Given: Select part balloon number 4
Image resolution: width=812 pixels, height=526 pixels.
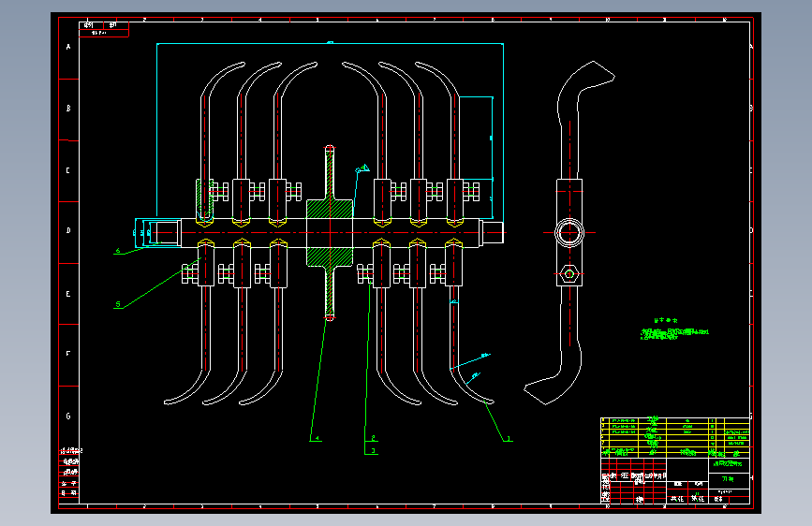Looking at the screenshot, I should [x=317, y=439].
